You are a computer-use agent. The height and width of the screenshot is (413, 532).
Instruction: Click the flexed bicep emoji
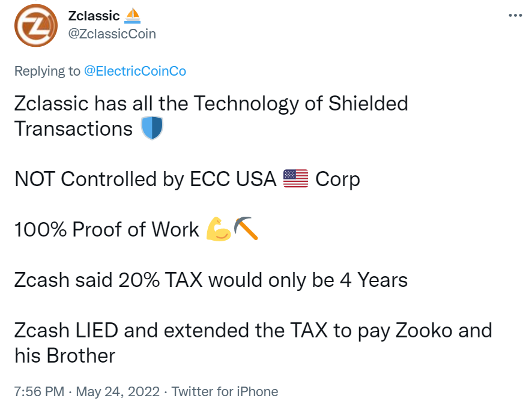pyautogui.click(x=219, y=229)
